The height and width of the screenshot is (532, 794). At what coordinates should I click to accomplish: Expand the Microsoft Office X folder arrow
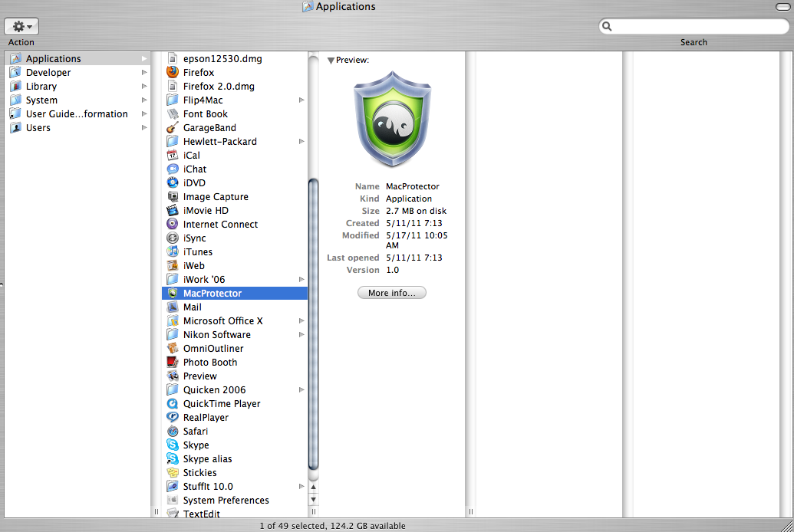[x=301, y=321]
